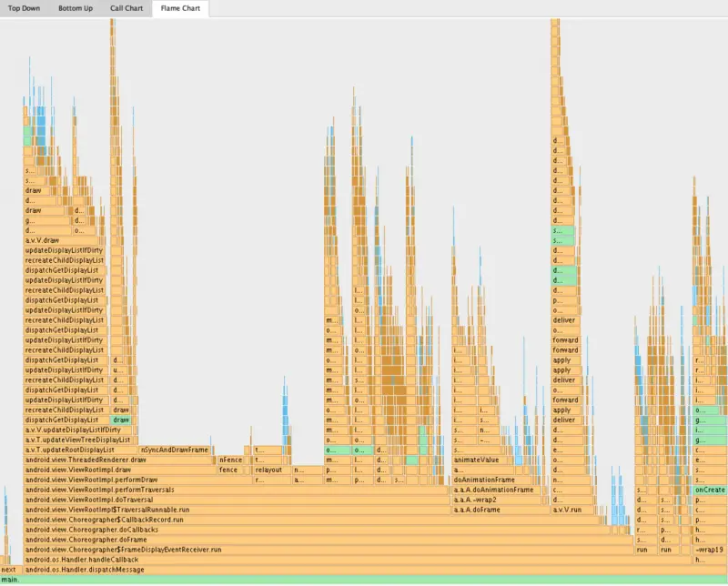Click the -wrap19 block
Image resolution: width=728 pixels, height=586 pixels.
pos(710,550)
